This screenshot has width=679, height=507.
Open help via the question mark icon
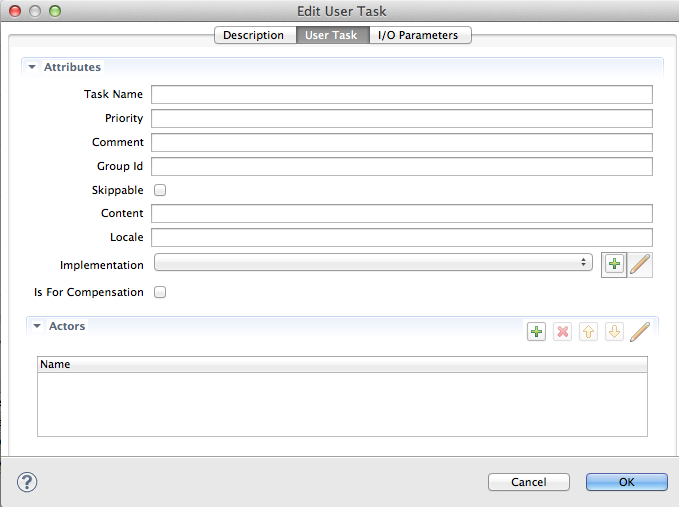point(27,482)
